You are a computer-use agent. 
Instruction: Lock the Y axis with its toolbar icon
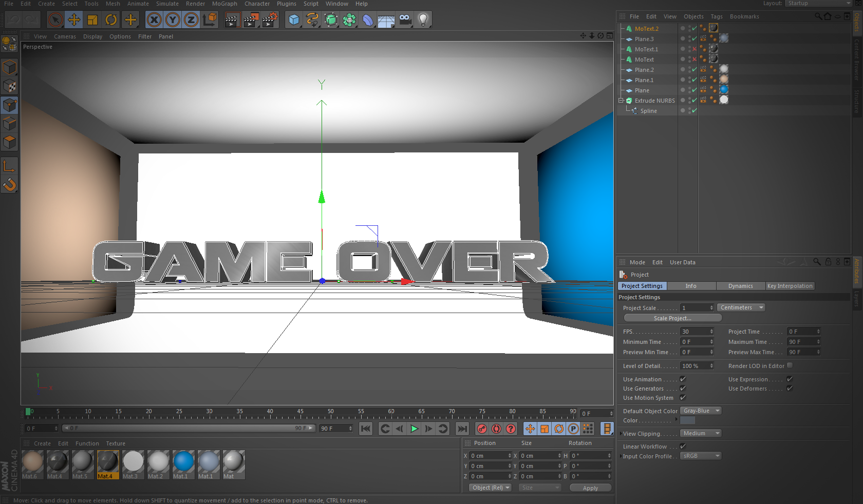pyautogui.click(x=173, y=20)
